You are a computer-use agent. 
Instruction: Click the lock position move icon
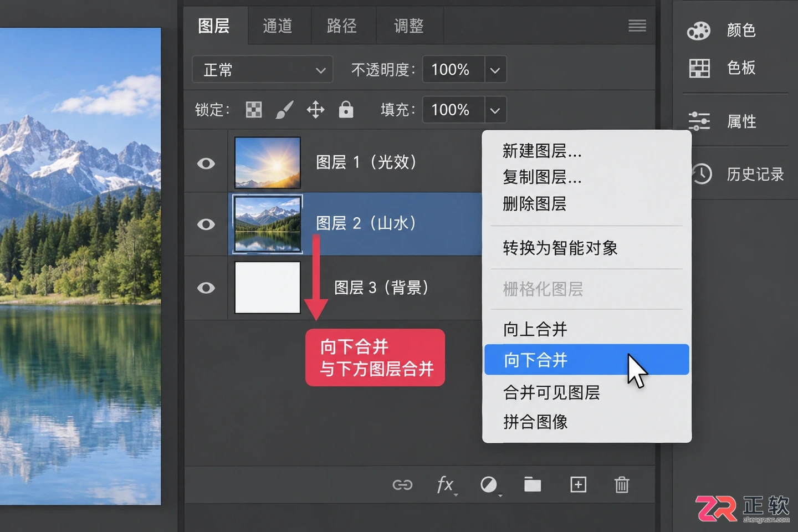[x=316, y=110]
